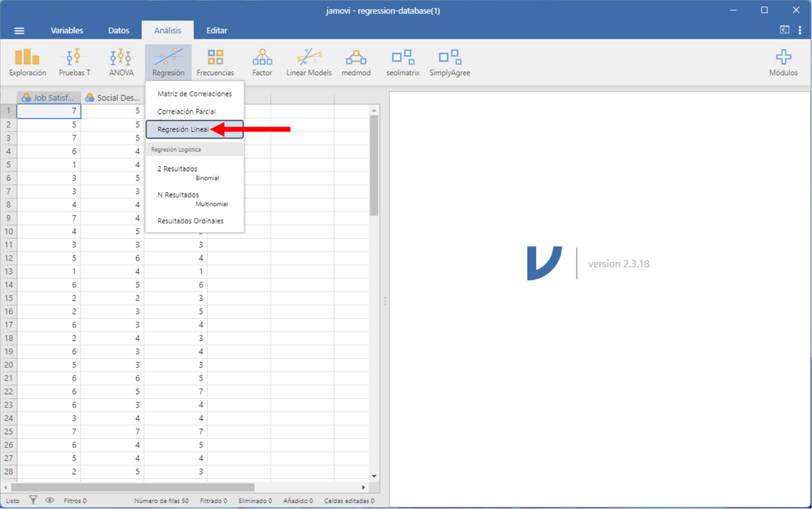The height and width of the screenshot is (509, 812).
Task: Open the SimplyAgree module menu
Action: pos(449,63)
